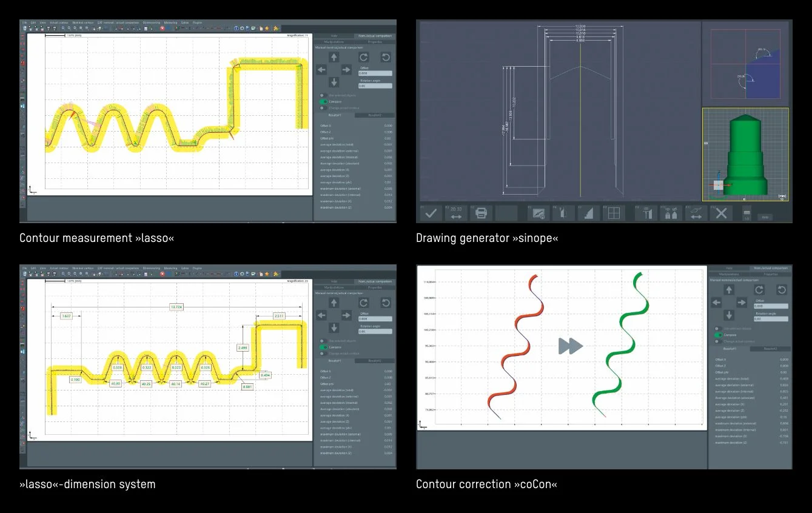Image resolution: width=812 pixels, height=513 pixels.
Task: Click rotate counter-clockwise in top lasso panel
Action: pyautogui.click(x=385, y=57)
